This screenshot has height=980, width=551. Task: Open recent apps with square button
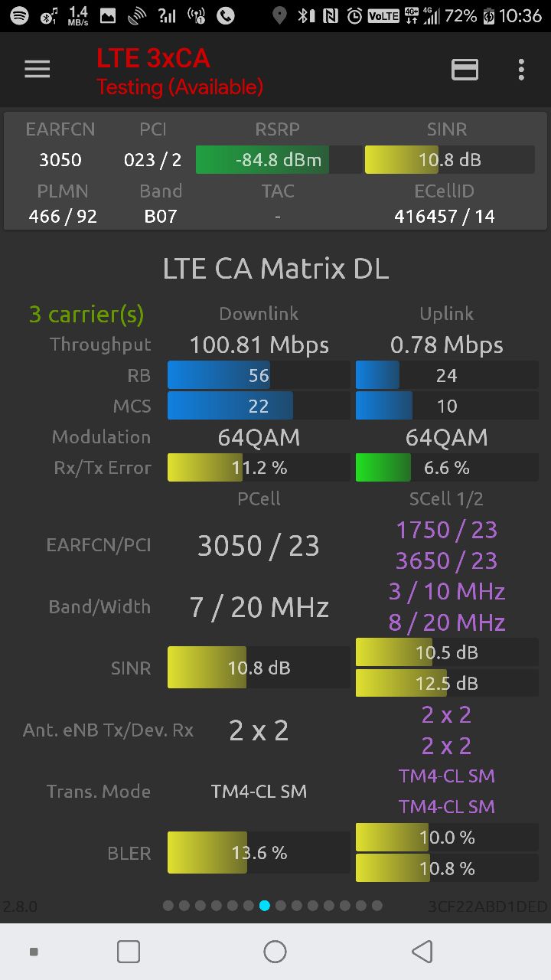click(x=128, y=952)
